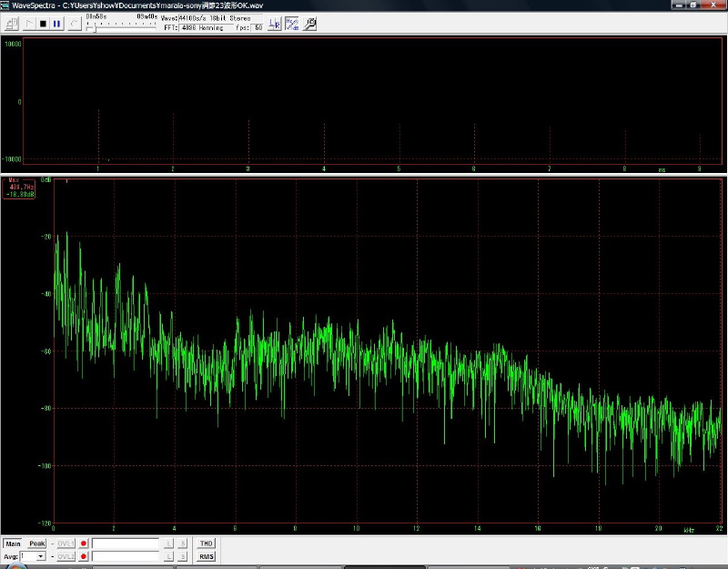The image size is (728, 569).
Task: Stop audio playback
Action: pyautogui.click(x=43, y=23)
